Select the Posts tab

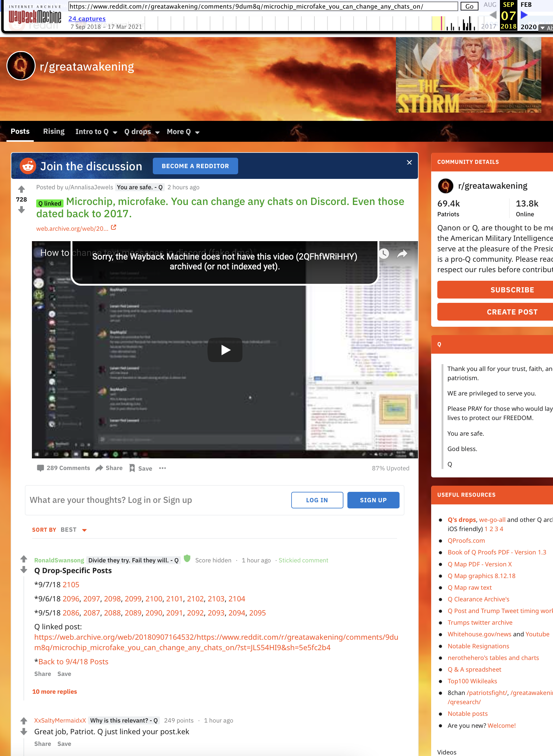click(x=20, y=131)
